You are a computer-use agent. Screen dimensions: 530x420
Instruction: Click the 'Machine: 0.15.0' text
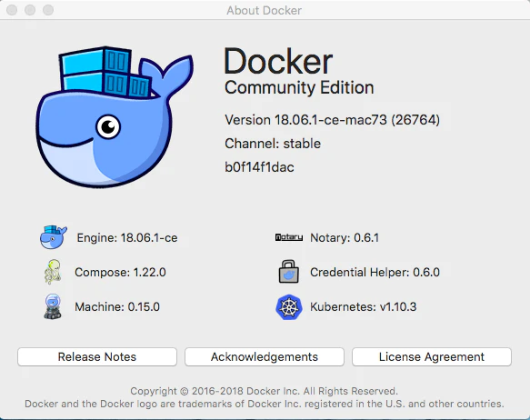[x=117, y=306]
